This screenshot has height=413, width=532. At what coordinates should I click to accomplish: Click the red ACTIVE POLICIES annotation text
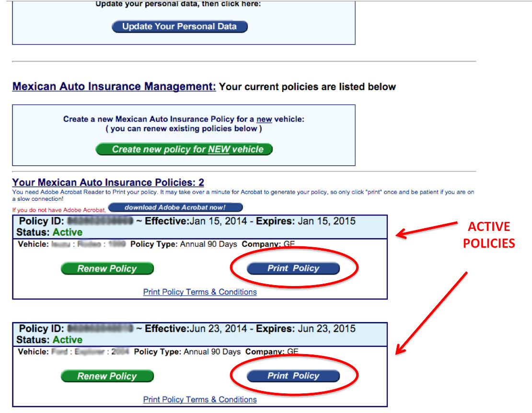coord(488,235)
